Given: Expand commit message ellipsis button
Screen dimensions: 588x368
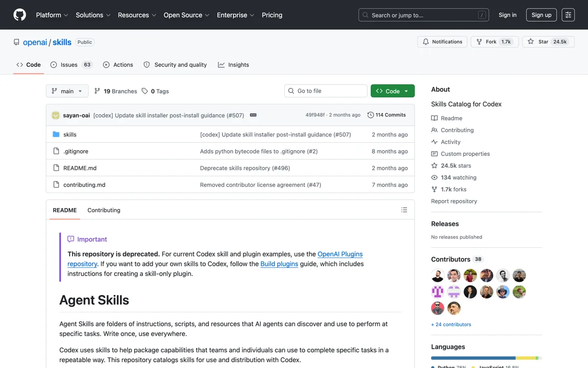Looking at the screenshot, I should click(253, 115).
